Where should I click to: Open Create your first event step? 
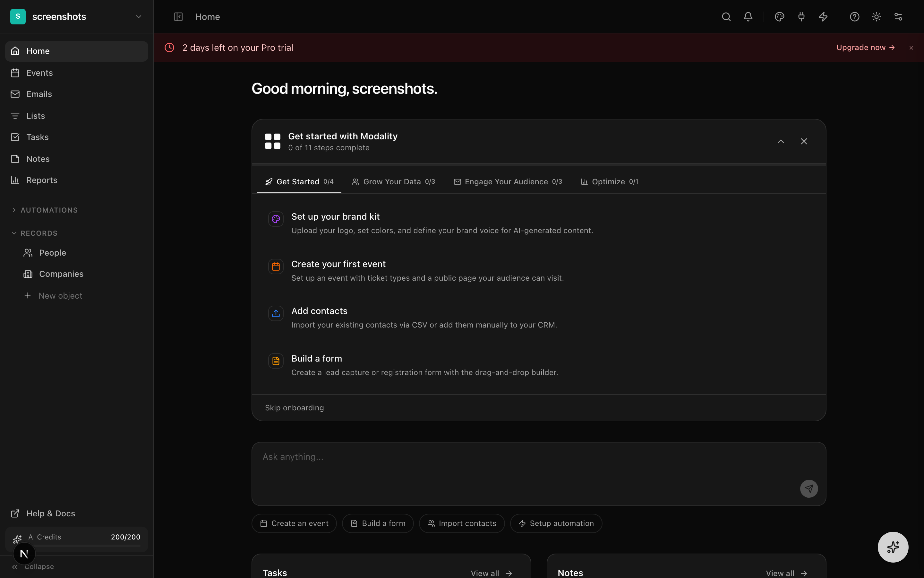(x=538, y=271)
